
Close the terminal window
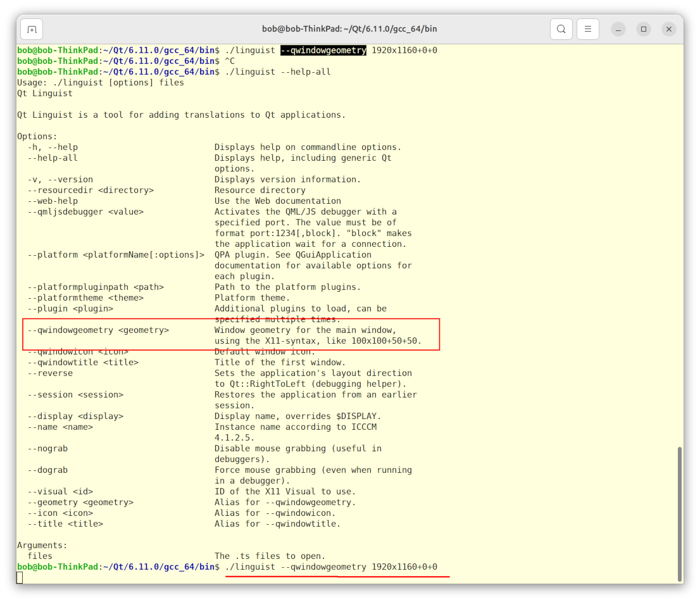coord(669,30)
